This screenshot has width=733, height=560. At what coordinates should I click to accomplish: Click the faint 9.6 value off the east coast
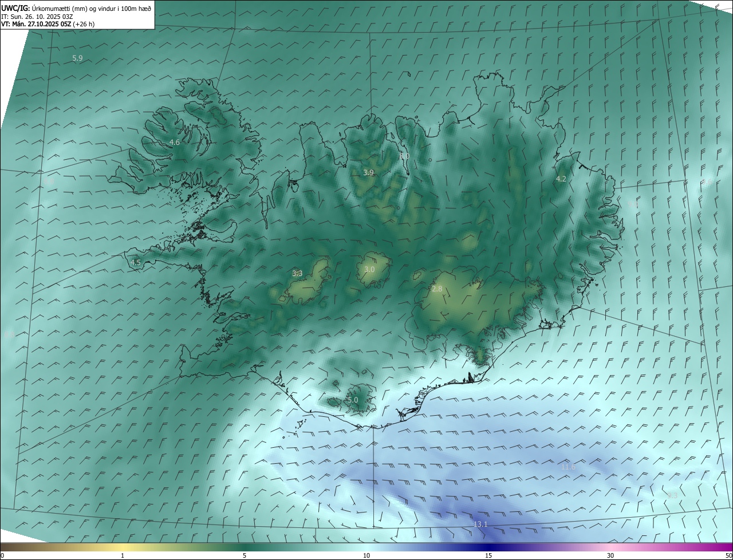coord(707,182)
